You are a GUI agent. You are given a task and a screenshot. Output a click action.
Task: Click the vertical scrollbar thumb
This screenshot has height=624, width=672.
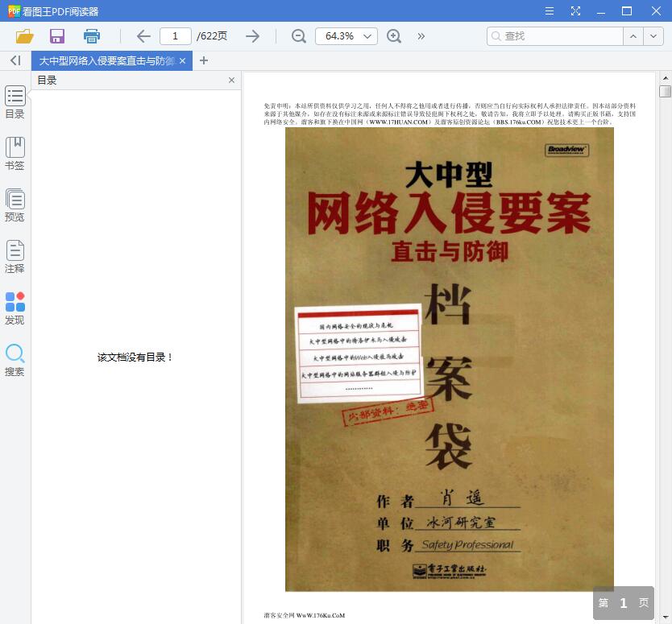coord(665,91)
